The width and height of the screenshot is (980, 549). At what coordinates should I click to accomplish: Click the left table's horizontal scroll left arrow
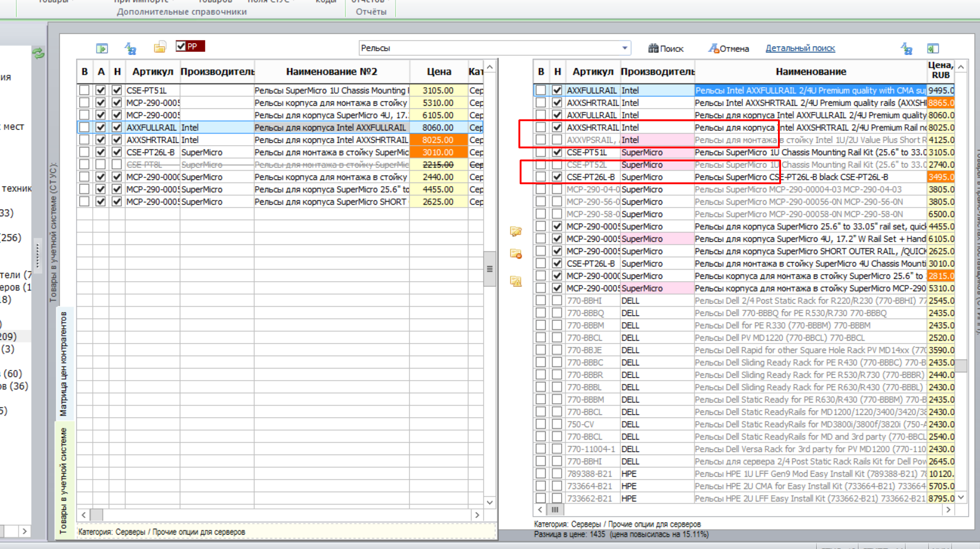point(84,514)
